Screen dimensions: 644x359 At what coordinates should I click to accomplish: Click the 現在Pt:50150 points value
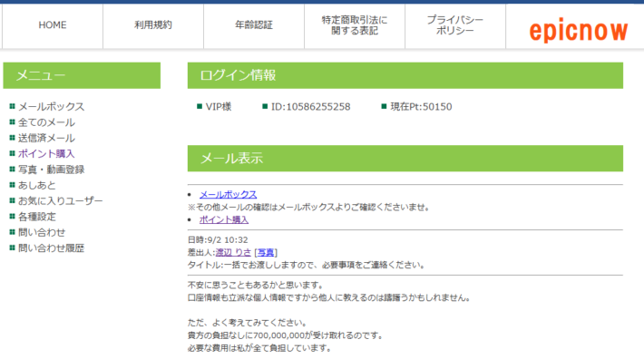point(421,107)
